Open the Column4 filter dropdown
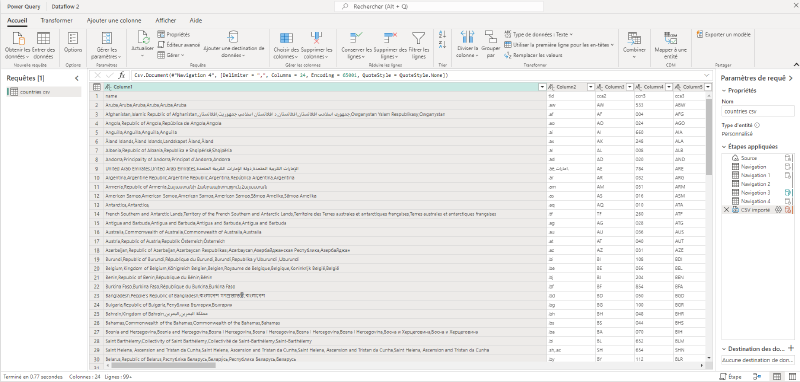Viewport: 800px width, 382px height. pyautogui.click(x=668, y=87)
